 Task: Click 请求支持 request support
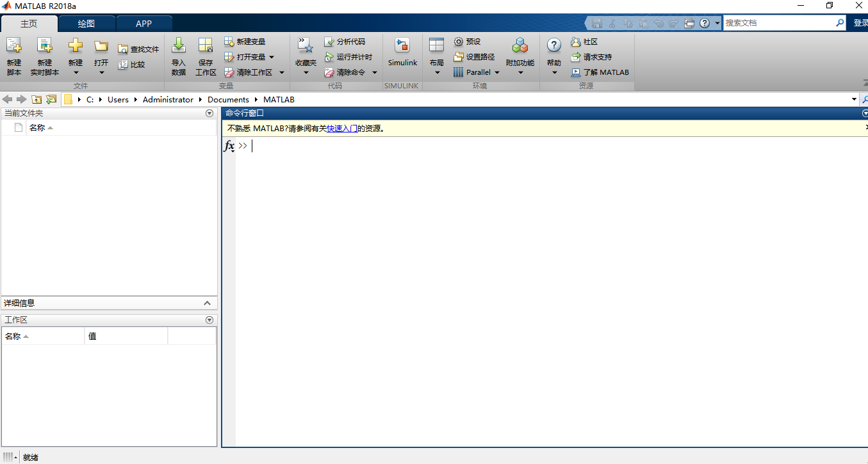point(591,57)
